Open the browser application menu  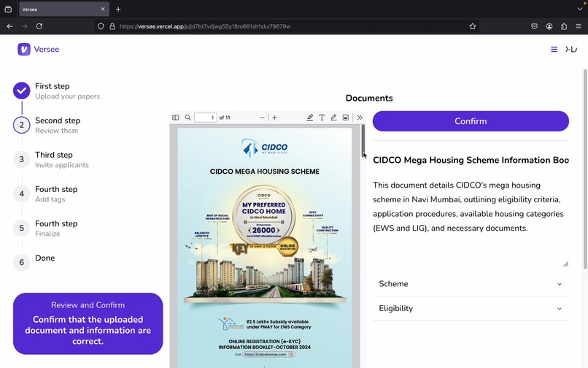579,26
